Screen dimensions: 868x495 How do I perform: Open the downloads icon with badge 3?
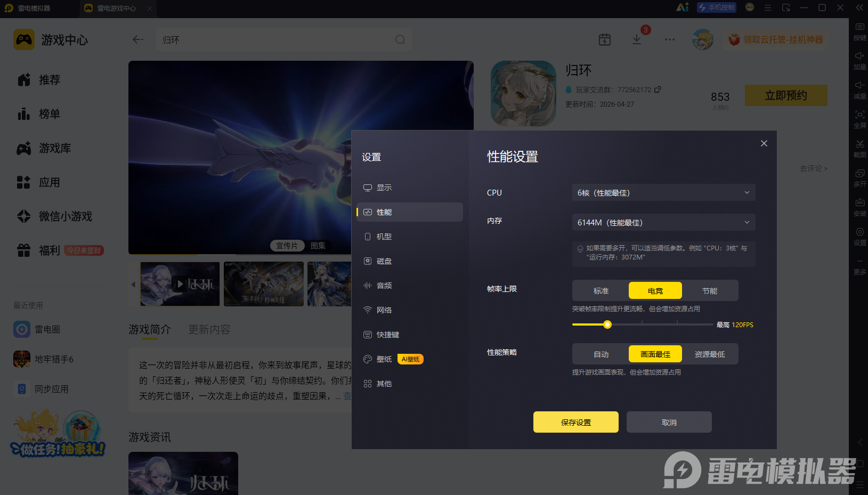click(637, 39)
